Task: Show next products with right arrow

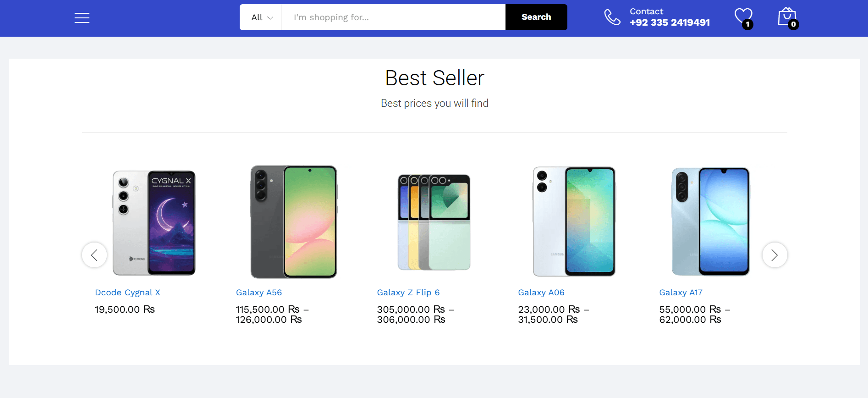Action: (x=775, y=255)
